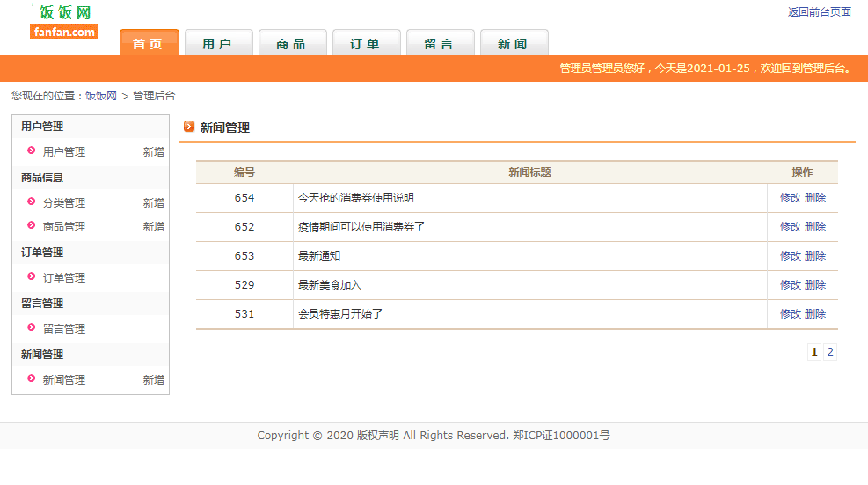
Task: Click the bullet icon next to sidebar 新闻管理 link
Action: coord(32,378)
